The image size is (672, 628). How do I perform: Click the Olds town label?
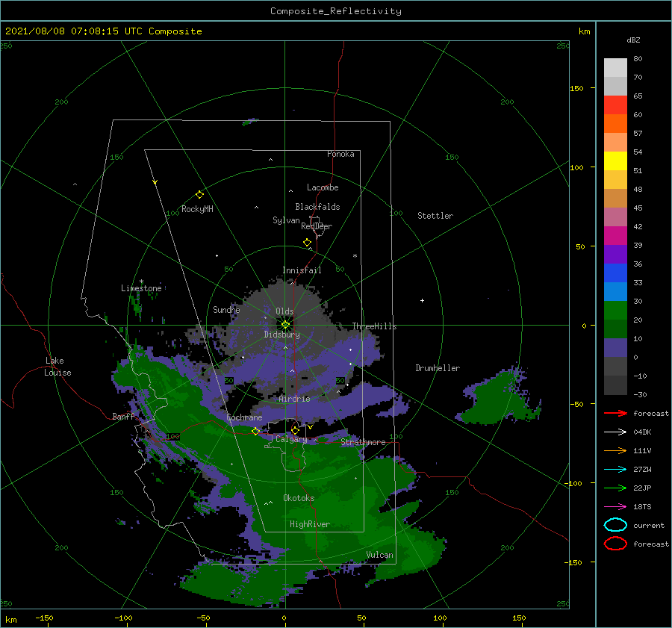[x=284, y=311]
